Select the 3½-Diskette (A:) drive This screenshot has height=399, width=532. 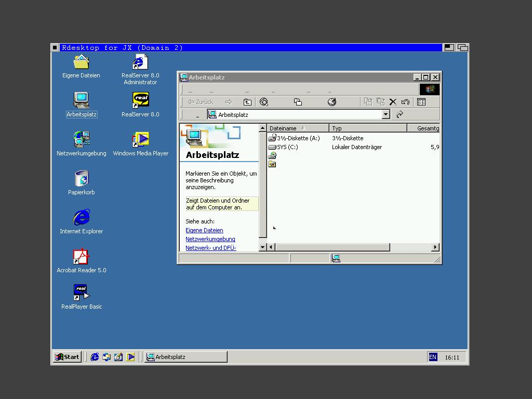click(x=298, y=138)
